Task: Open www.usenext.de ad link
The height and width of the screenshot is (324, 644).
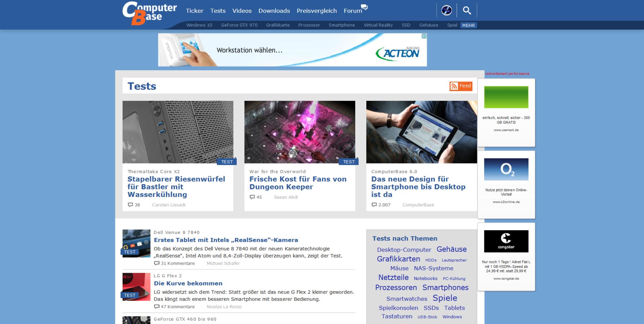Action: (x=506, y=130)
